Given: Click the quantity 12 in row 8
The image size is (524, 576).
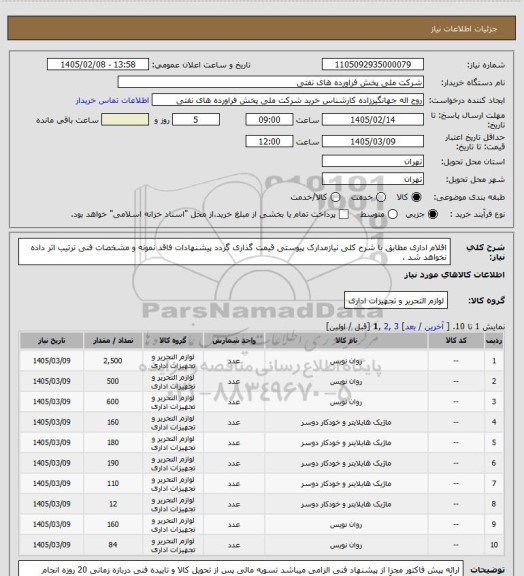Looking at the screenshot, I should coord(113,504).
